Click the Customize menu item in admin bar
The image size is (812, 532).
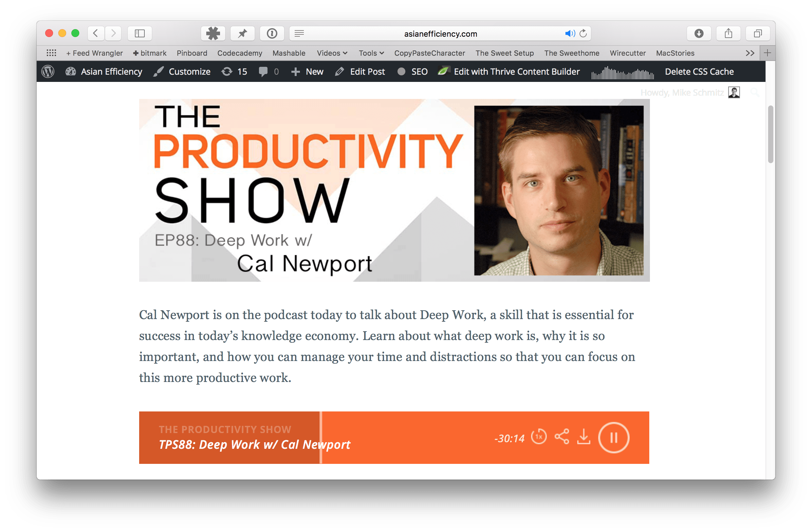coord(184,72)
